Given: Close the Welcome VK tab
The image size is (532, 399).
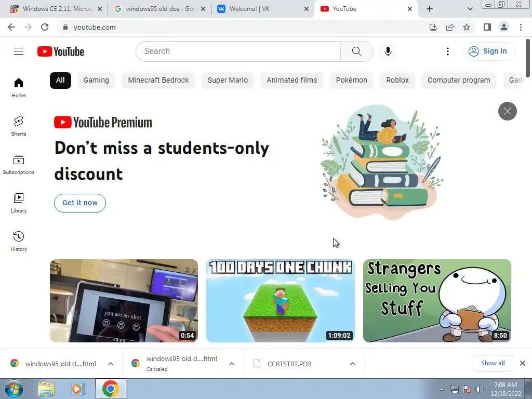Looking at the screenshot, I should [307, 9].
